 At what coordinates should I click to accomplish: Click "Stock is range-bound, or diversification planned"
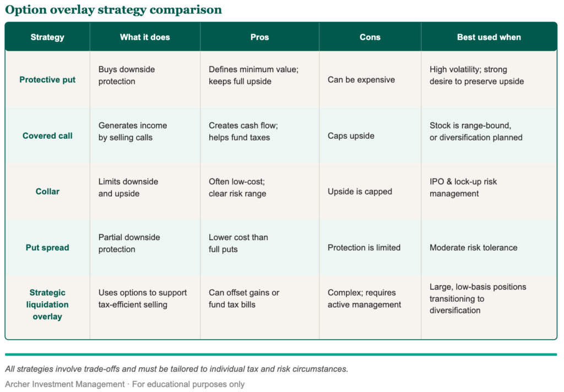476,131
